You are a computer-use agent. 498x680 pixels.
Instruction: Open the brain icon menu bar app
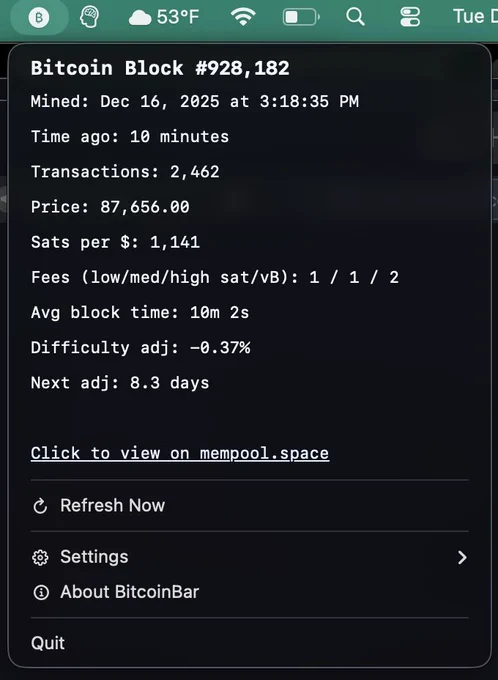90,17
